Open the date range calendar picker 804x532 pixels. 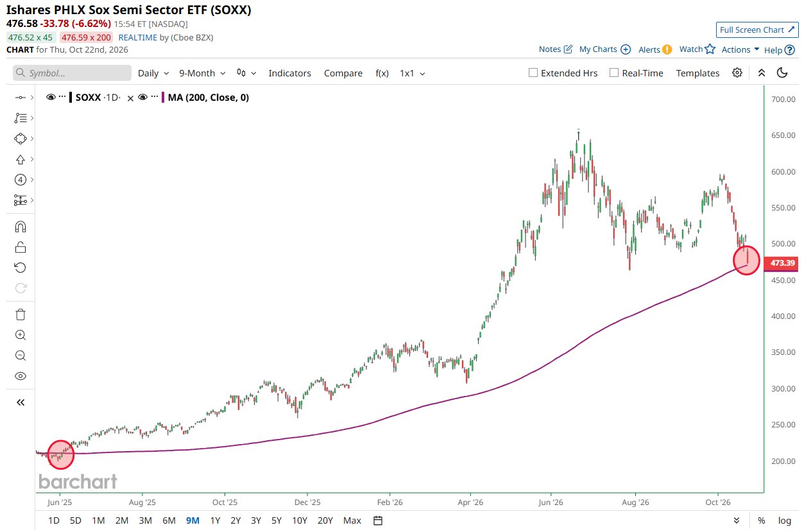[x=378, y=520]
